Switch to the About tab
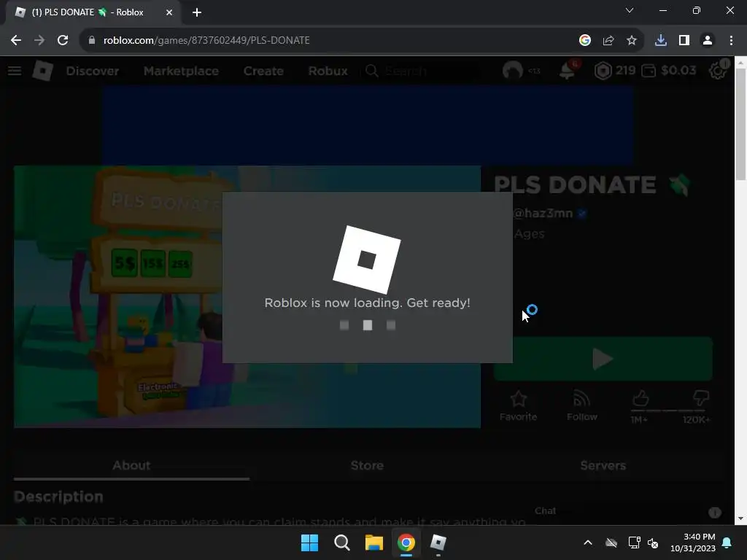 click(131, 465)
